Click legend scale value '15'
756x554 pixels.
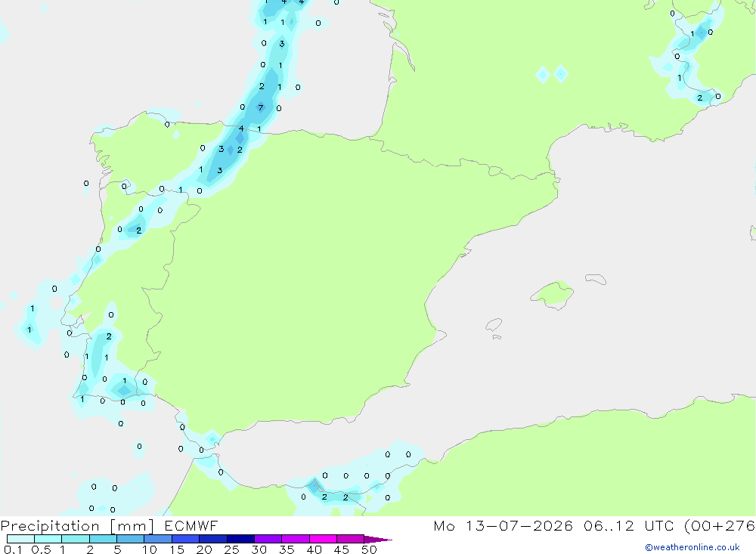[x=177, y=549]
